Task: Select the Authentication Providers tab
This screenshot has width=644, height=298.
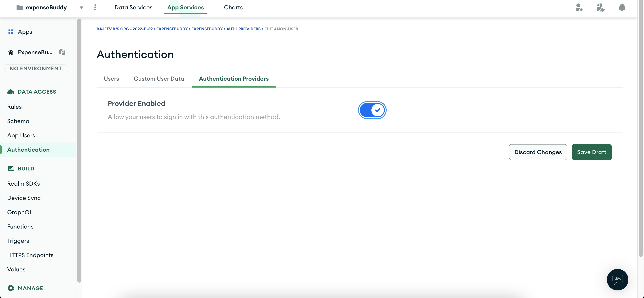Action: click(233, 79)
